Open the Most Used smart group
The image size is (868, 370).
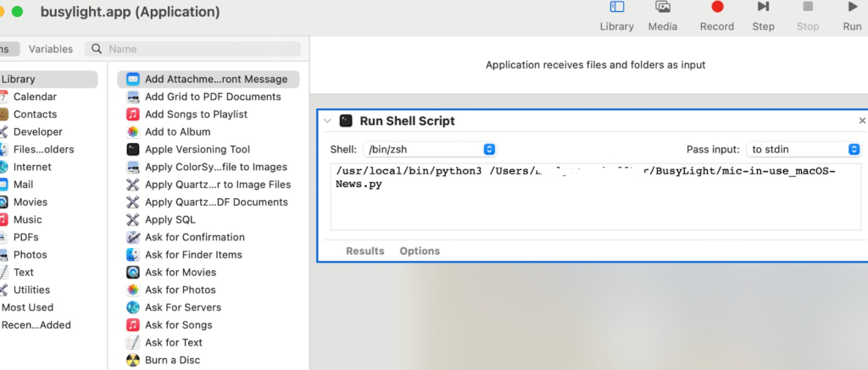pyautogui.click(x=27, y=307)
